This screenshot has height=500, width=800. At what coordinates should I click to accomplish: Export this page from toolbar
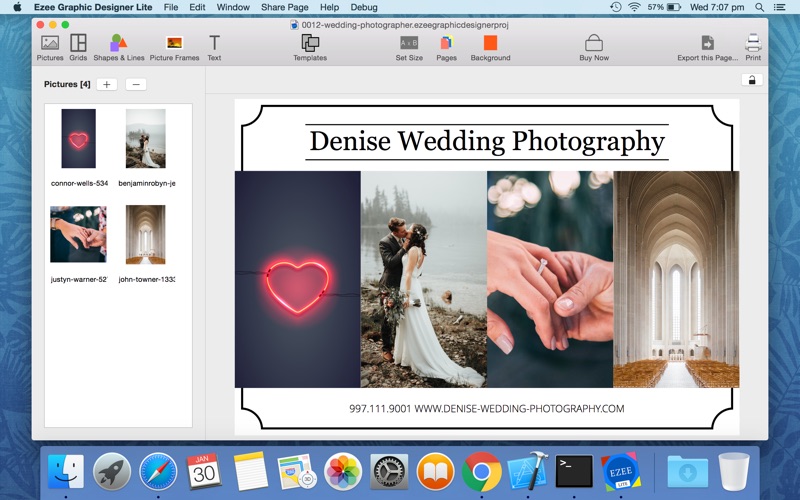pos(707,44)
